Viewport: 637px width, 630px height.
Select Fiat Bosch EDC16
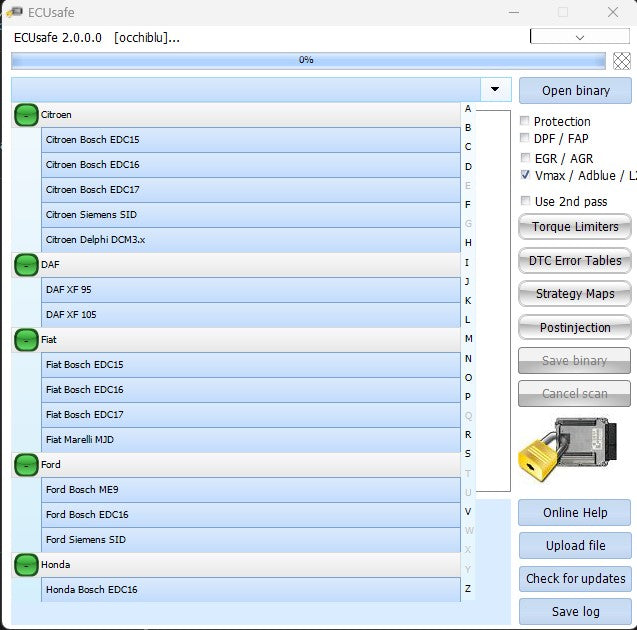(x=251, y=390)
